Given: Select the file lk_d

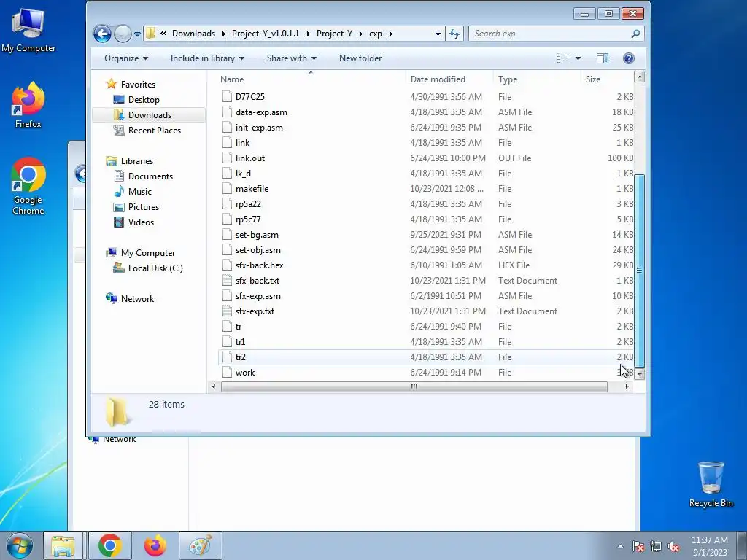Looking at the screenshot, I should point(243,174).
